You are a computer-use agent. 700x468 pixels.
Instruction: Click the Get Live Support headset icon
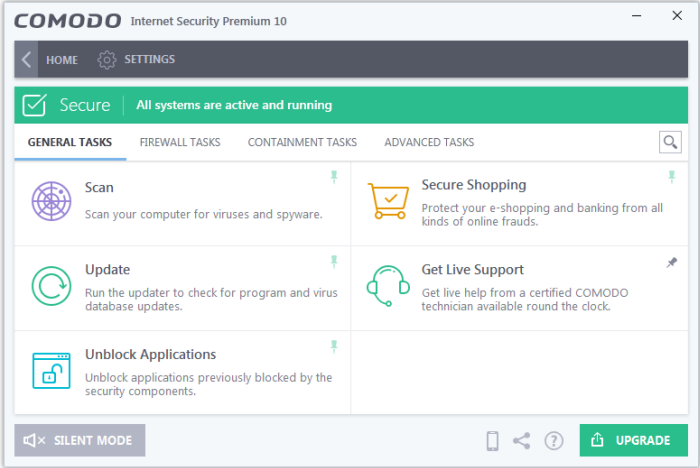click(x=389, y=285)
